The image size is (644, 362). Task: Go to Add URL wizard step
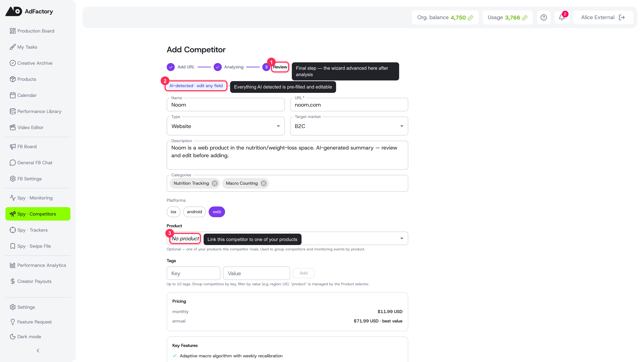181,67
